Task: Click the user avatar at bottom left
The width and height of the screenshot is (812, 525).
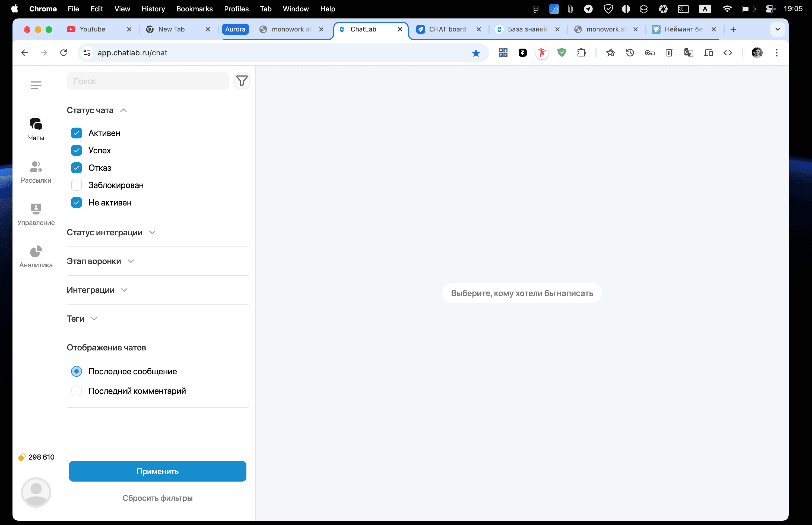Action: point(36,492)
